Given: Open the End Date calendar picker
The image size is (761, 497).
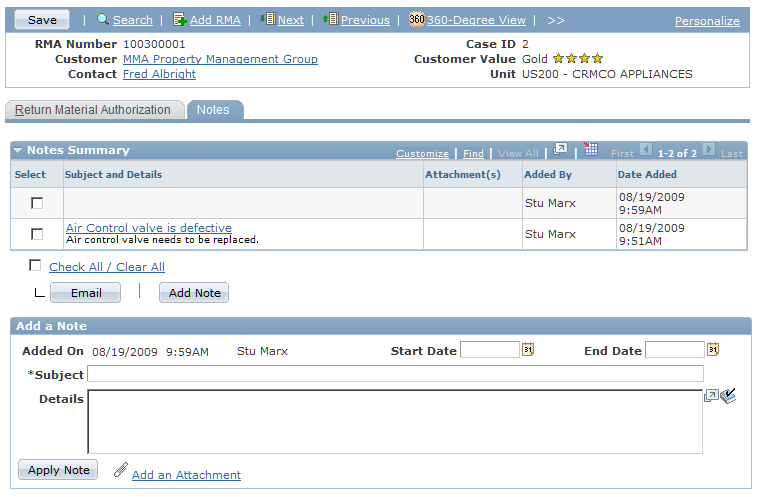Looking at the screenshot, I should [713, 350].
